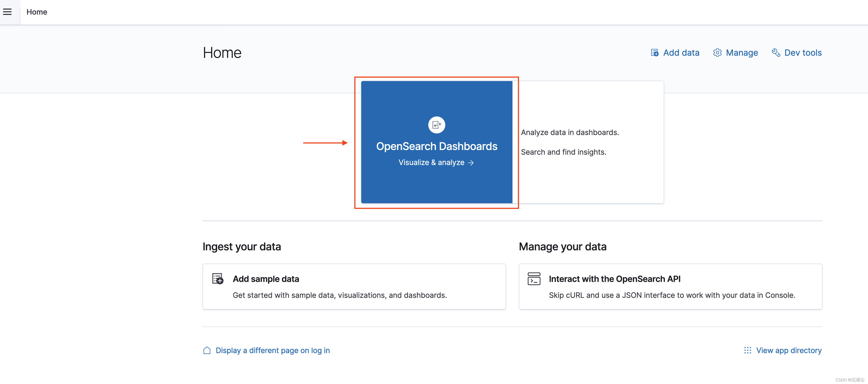Click the Home breadcrumb in top bar
Image resolution: width=868 pixels, height=384 pixels.
click(37, 12)
